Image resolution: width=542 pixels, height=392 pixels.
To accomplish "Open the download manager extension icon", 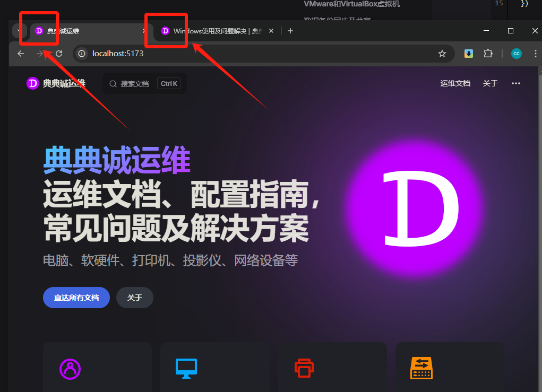I will 468,54.
